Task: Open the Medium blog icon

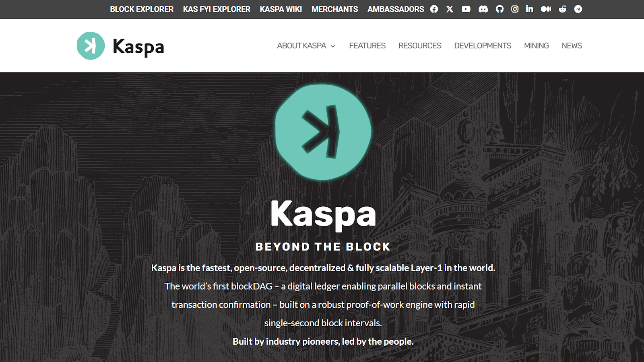Action: point(546,9)
